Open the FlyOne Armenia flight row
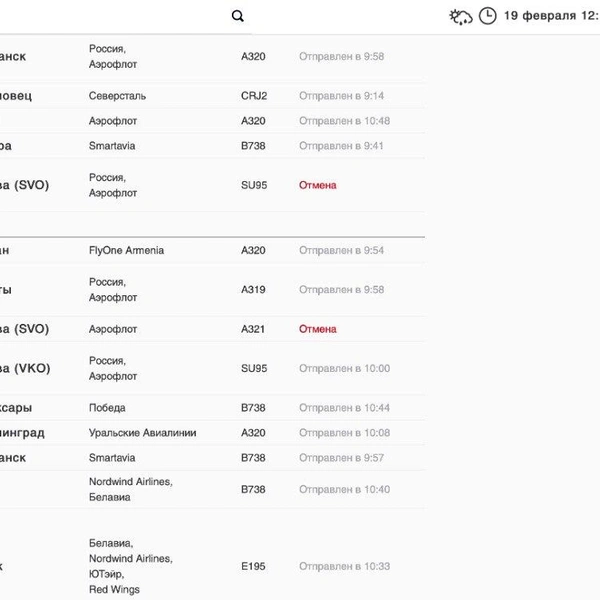This screenshot has height=600, width=600. click(126, 251)
